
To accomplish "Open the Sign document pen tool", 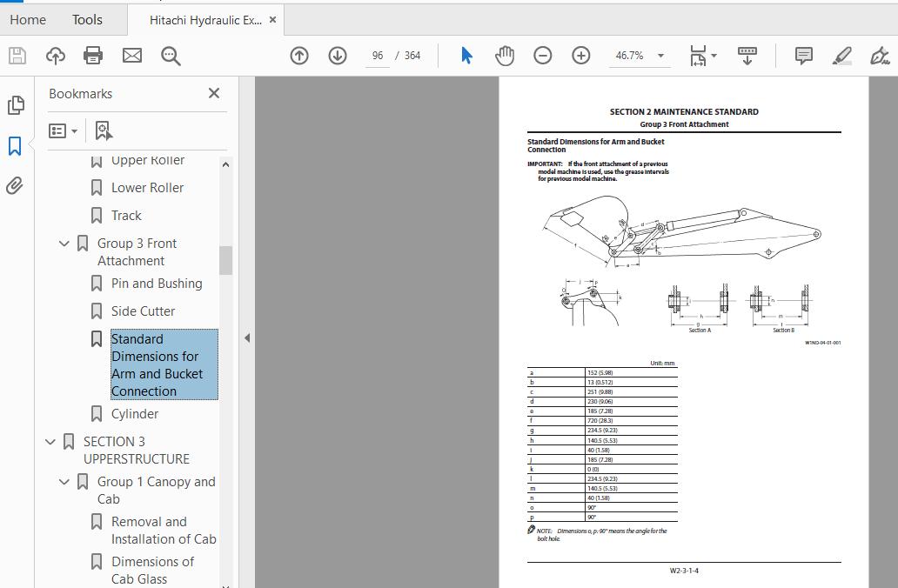I will coord(879,56).
